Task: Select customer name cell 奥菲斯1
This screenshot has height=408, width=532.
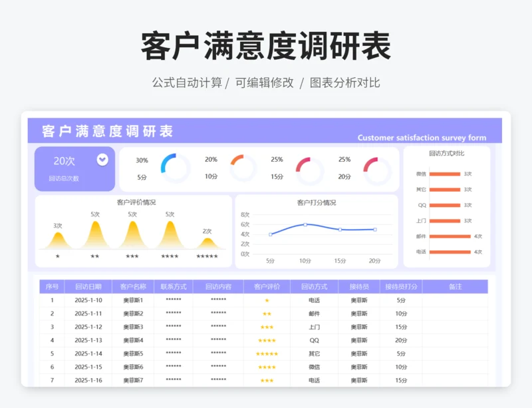Action: pyautogui.click(x=133, y=300)
